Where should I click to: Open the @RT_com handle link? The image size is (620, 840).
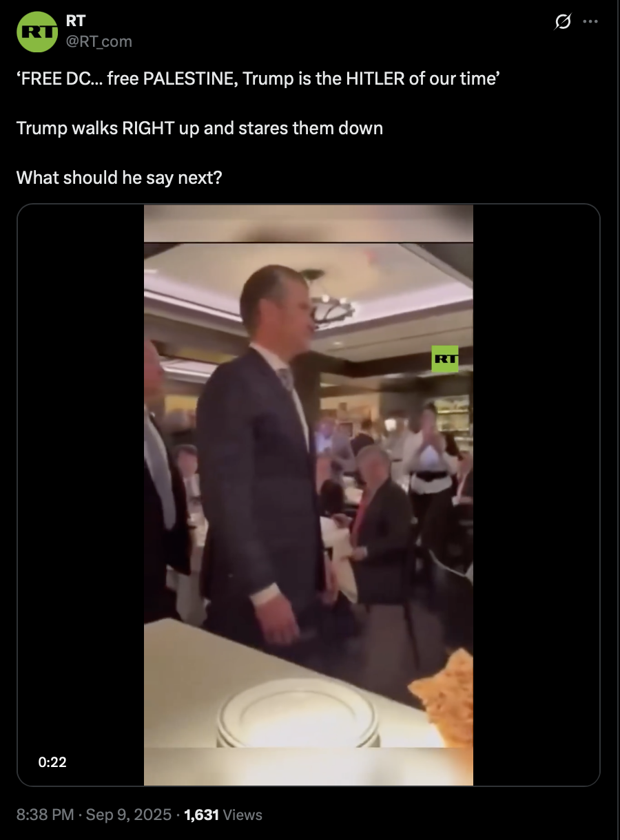[99, 41]
